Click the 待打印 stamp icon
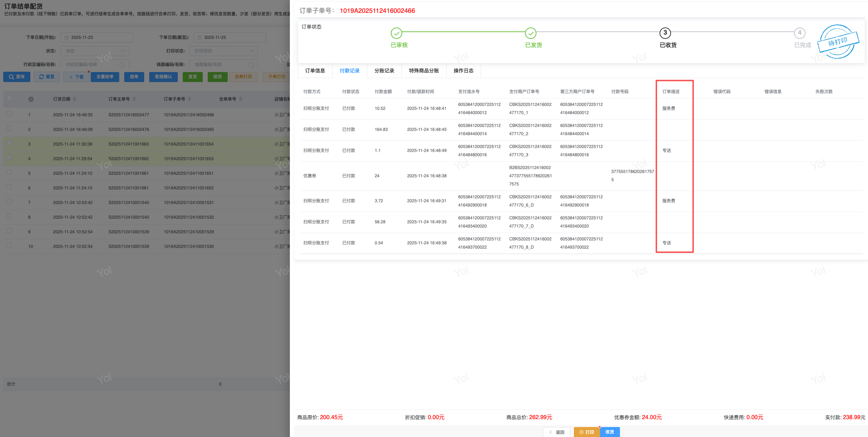This screenshot has width=868, height=437. 838,42
